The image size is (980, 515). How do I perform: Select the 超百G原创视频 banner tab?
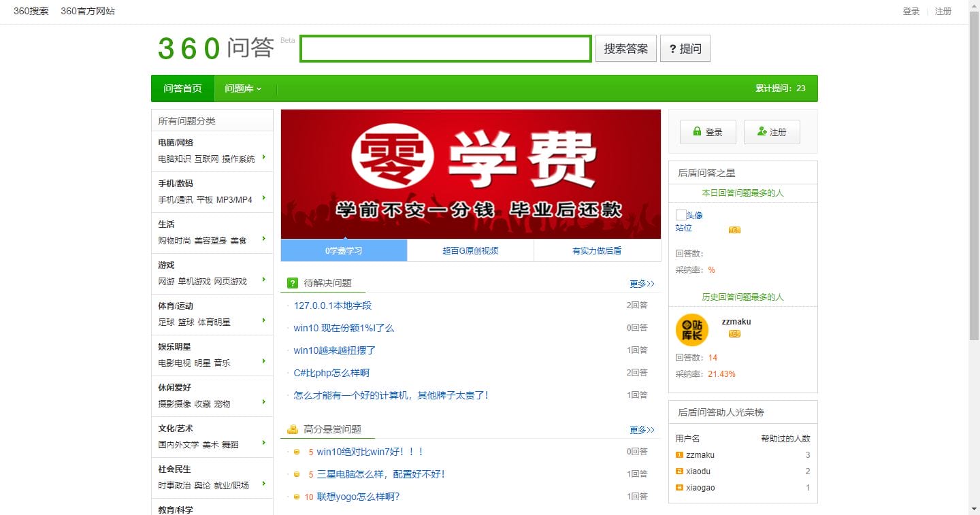pyautogui.click(x=470, y=250)
